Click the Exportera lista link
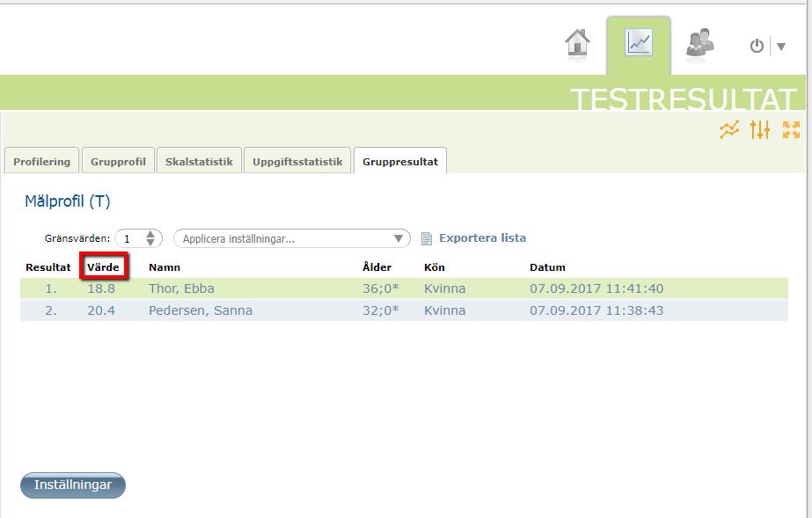This screenshot has width=812, height=518. pos(482,238)
